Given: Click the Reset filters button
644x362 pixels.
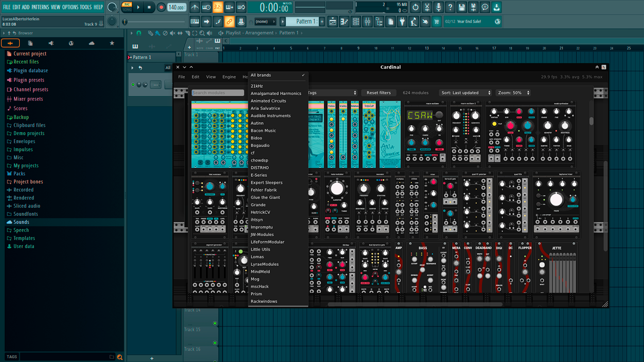Looking at the screenshot, I should click(x=379, y=93).
